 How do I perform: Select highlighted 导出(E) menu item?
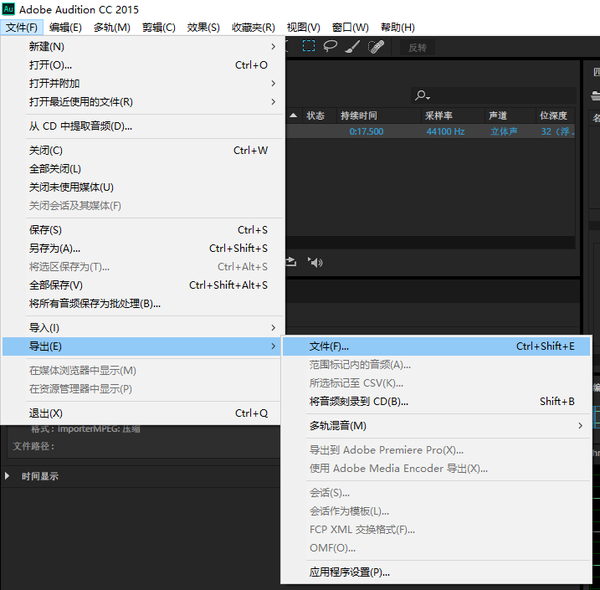click(x=142, y=346)
